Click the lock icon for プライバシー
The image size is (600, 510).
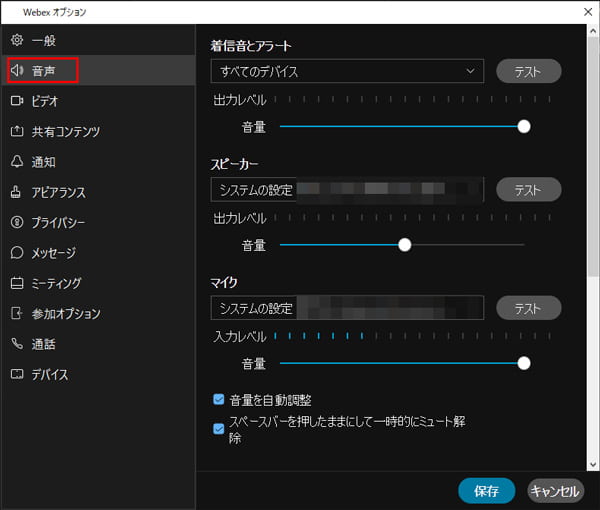click(17, 222)
